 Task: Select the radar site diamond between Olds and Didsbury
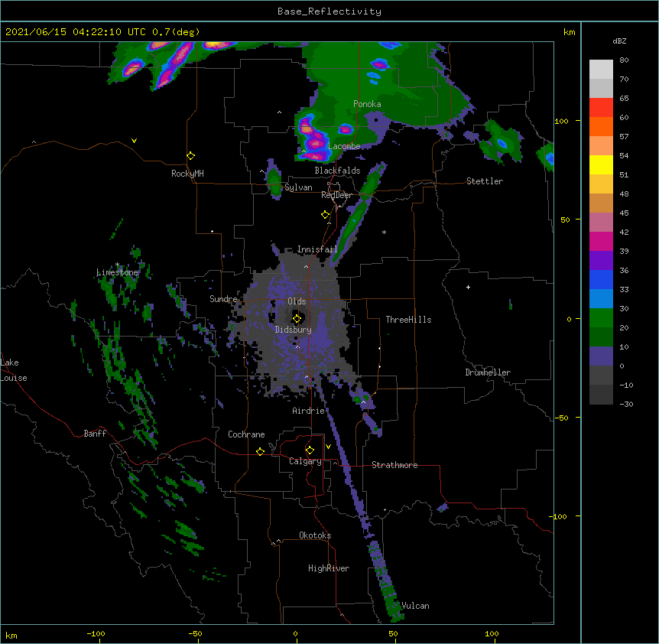(297, 319)
